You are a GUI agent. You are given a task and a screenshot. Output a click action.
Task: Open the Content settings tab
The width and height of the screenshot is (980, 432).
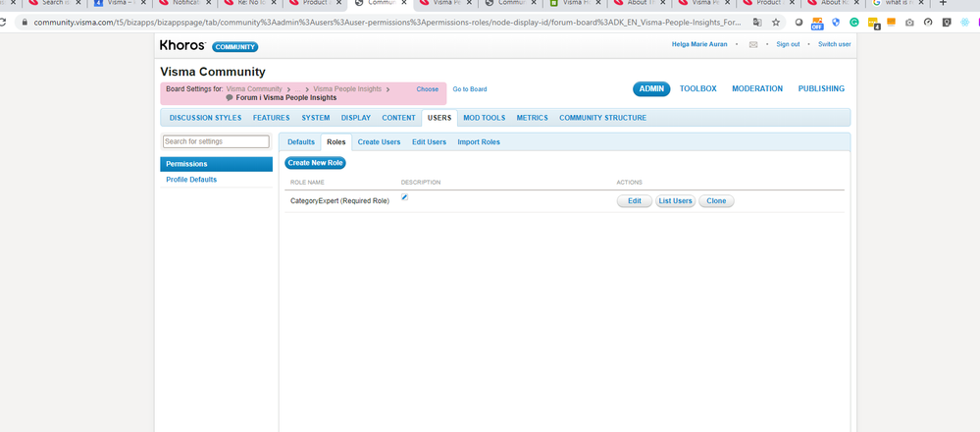[398, 118]
